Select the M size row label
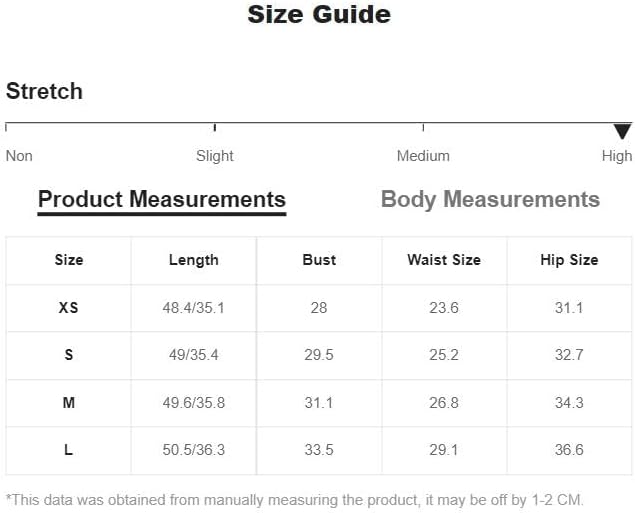This screenshot has height=513, width=635. (69, 403)
